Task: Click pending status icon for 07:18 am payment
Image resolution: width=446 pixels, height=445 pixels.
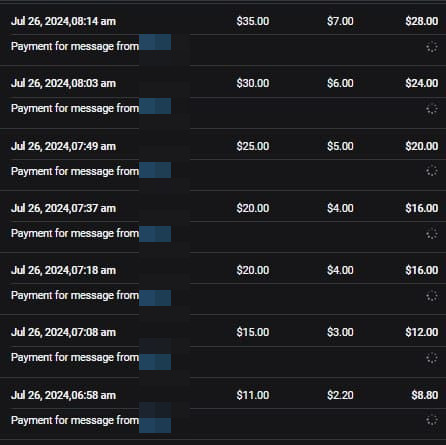Action: pyautogui.click(x=432, y=296)
